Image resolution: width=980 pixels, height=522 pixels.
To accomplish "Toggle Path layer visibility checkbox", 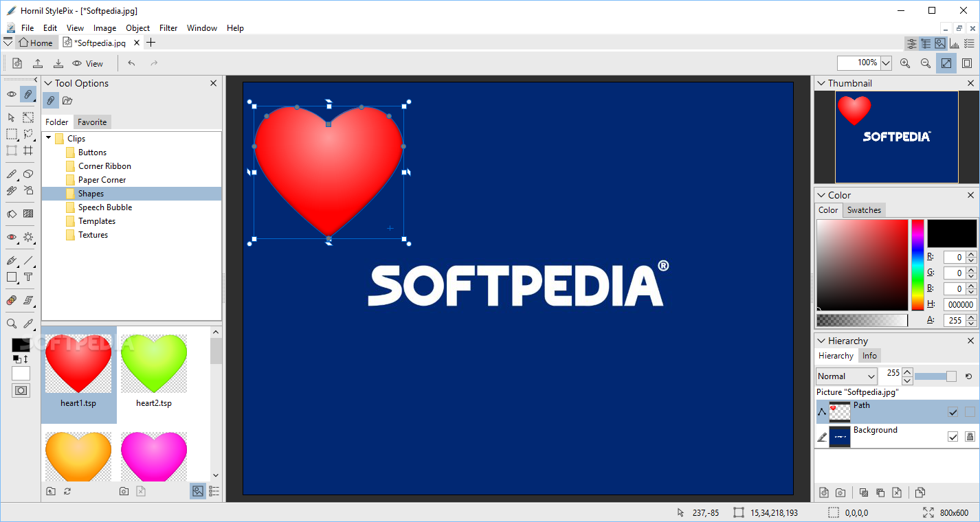I will [x=953, y=412].
